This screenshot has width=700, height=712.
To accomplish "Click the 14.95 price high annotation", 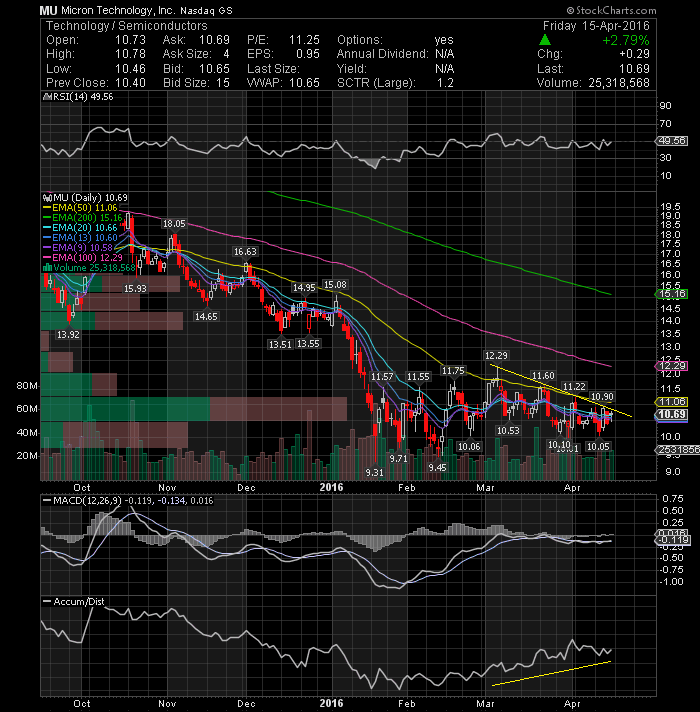I will [x=304, y=287].
